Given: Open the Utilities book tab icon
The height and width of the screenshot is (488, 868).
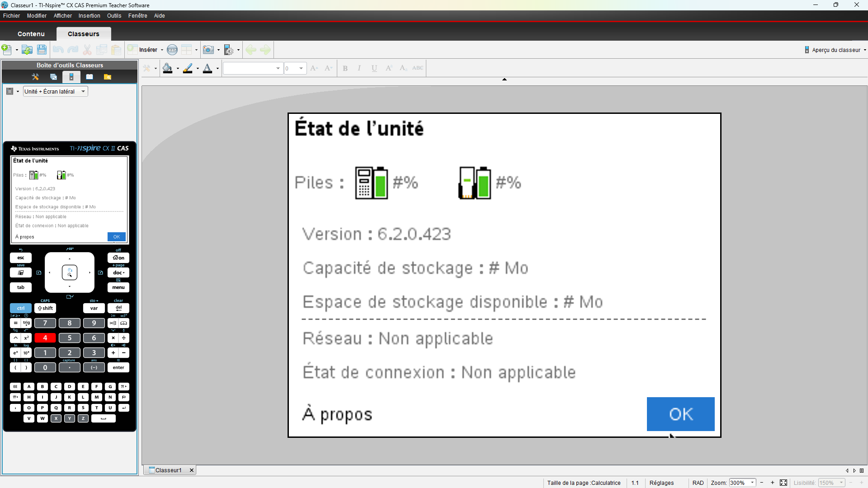Looking at the screenshot, I should click(x=90, y=77).
